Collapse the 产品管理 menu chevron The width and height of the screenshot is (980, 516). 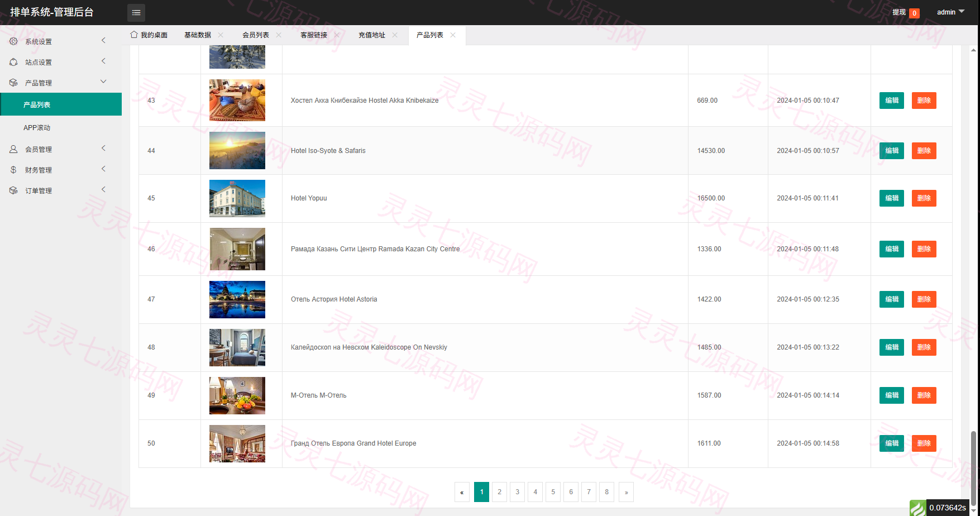pos(103,82)
